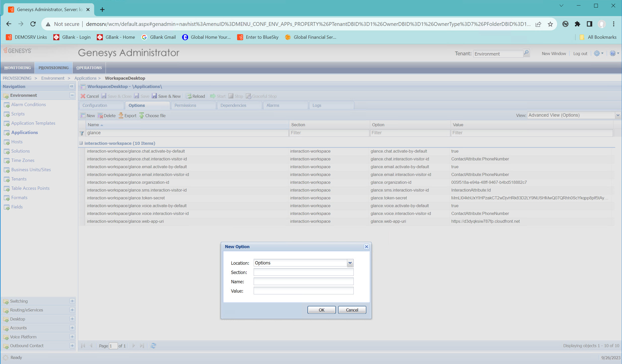
Task: Open the Location dropdown in New Option
Action: (x=350, y=263)
